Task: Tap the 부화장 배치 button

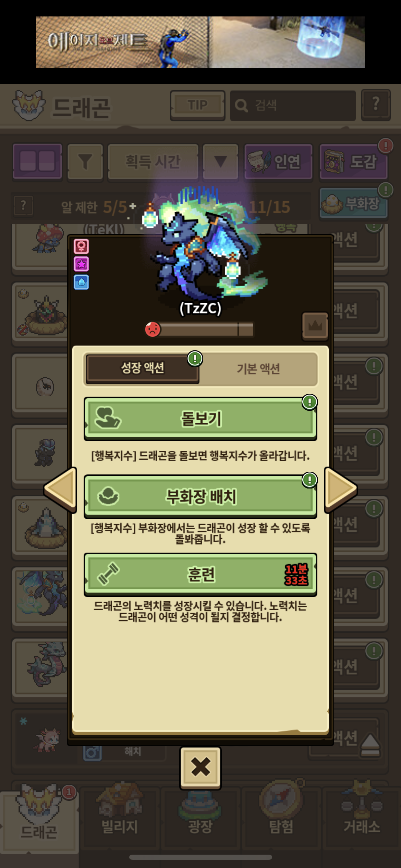Action: click(200, 496)
